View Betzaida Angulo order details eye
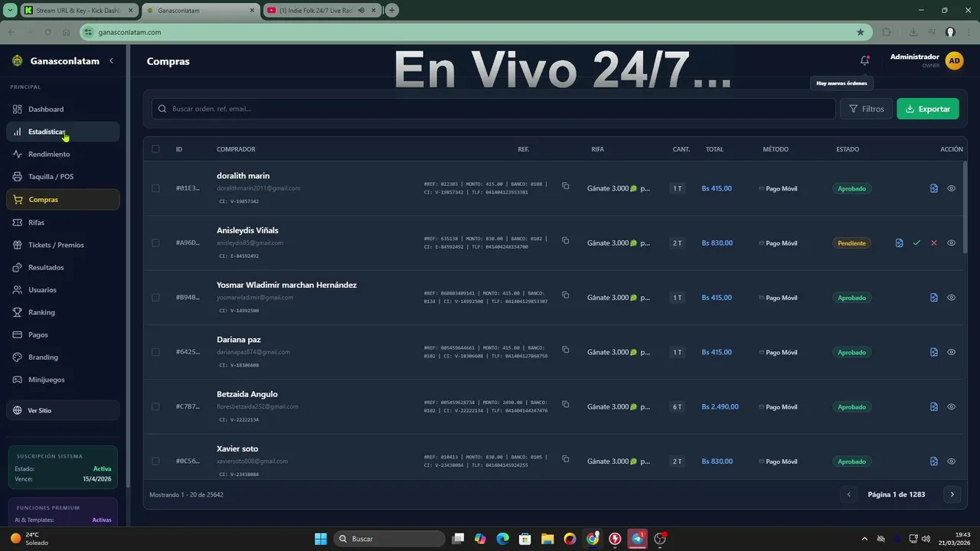The height and width of the screenshot is (551, 980). coord(952,407)
